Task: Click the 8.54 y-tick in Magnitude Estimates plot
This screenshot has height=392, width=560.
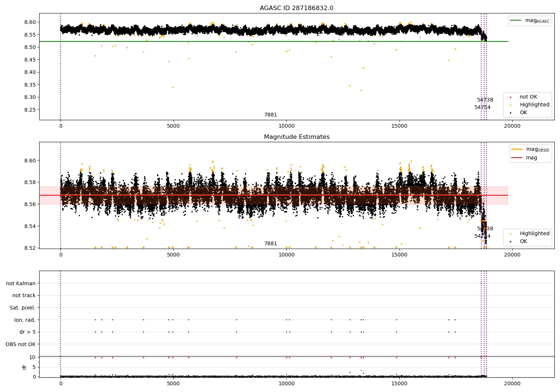Action: coord(29,226)
